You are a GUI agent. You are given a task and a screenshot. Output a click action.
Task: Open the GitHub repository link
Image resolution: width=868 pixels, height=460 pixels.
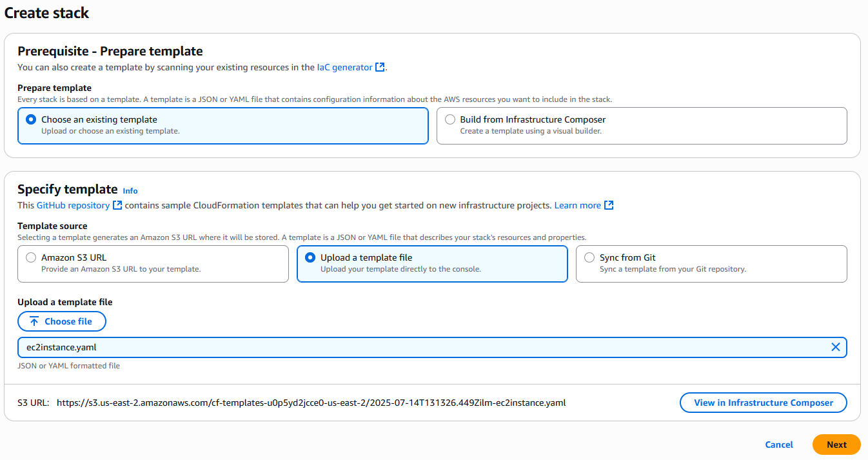click(x=73, y=205)
